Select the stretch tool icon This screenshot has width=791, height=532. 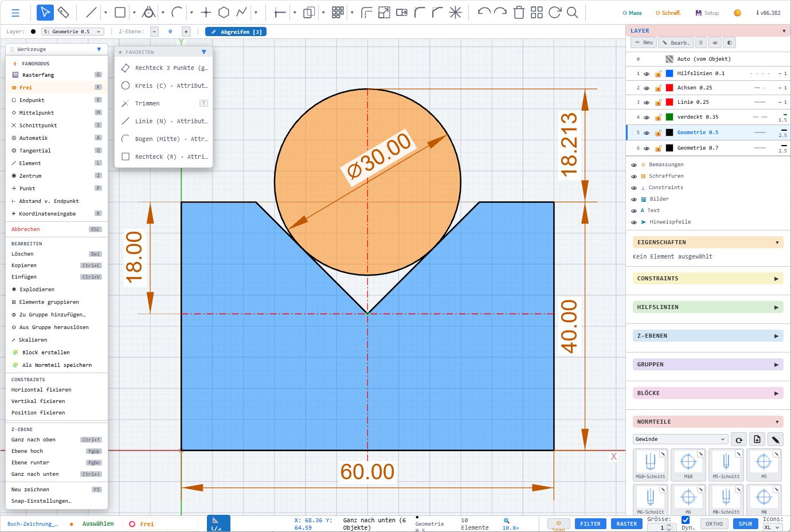(402, 13)
